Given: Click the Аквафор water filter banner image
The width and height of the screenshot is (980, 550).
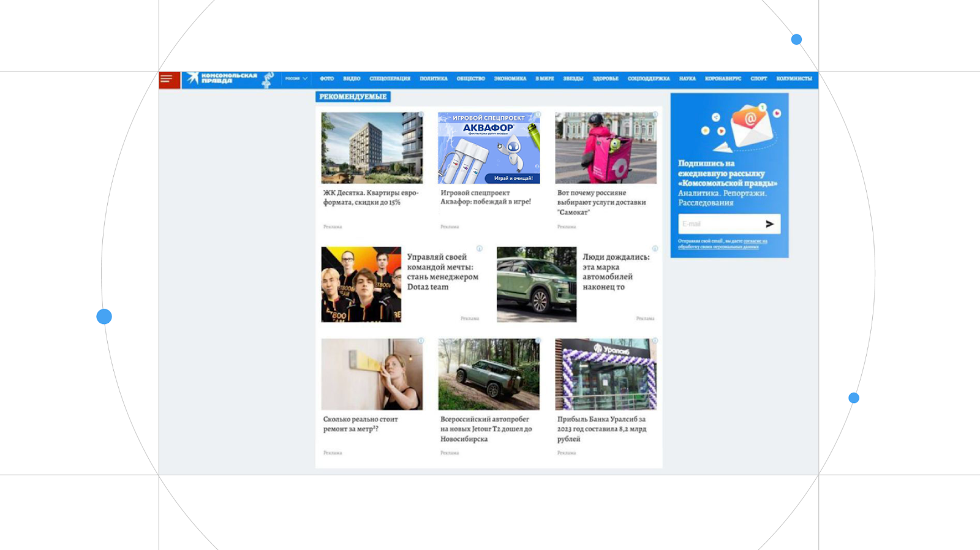Looking at the screenshot, I should pyautogui.click(x=489, y=148).
